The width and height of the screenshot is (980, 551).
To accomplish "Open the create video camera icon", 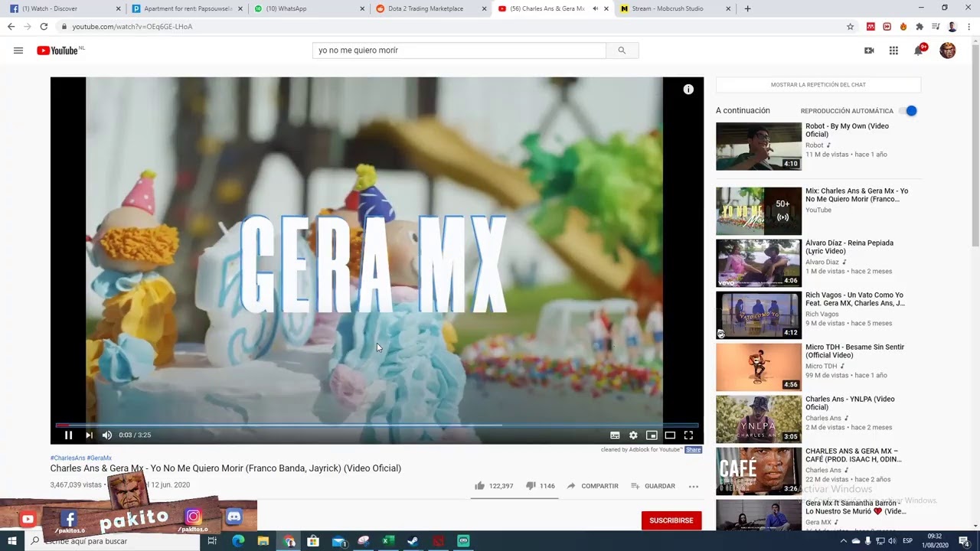I will [x=869, y=51].
